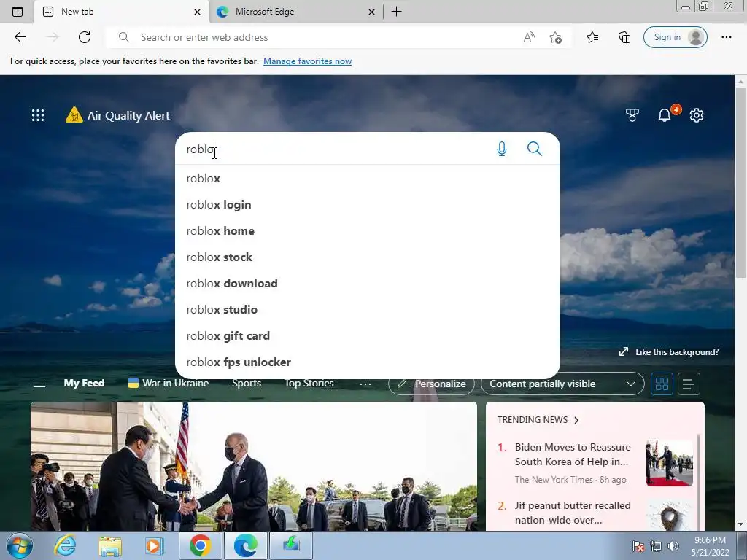
Task: Switch feed to list view
Action: click(x=689, y=384)
